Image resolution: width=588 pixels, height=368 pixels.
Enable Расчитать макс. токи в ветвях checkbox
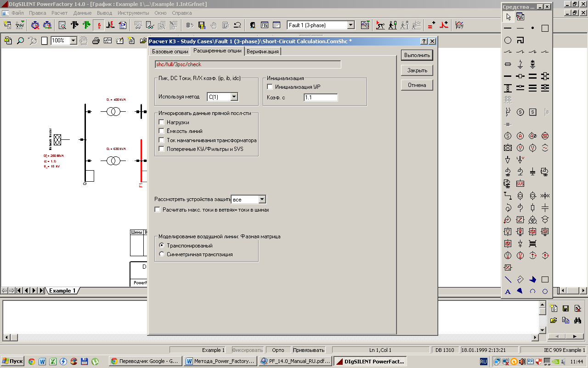(x=158, y=210)
